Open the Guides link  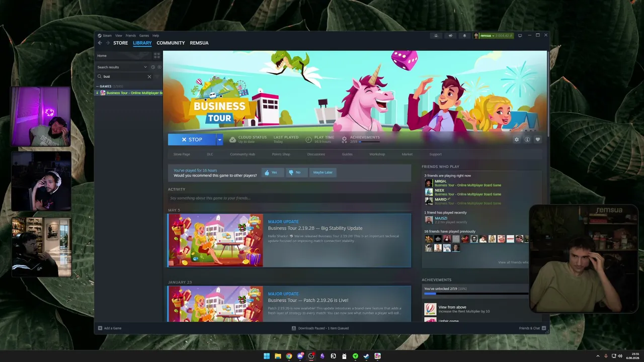(x=347, y=154)
